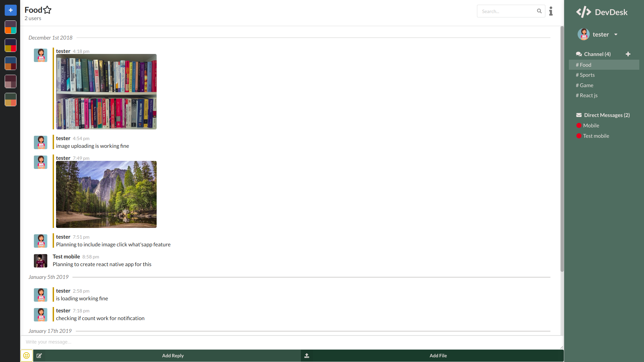644x362 pixels.
Task: Open direct message with Mobile
Action: pos(591,125)
